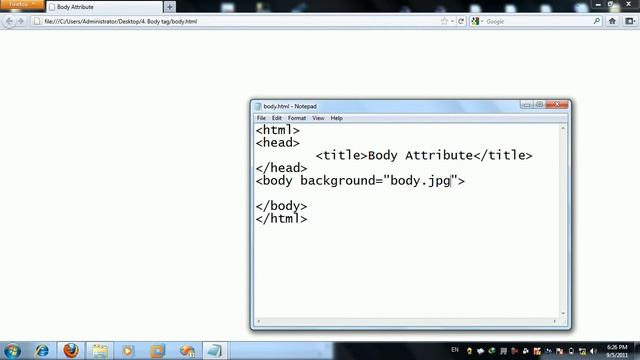Viewport: 640px width, 360px height.
Task: Click the <head> opening tag line
Action: pos(278,143)
